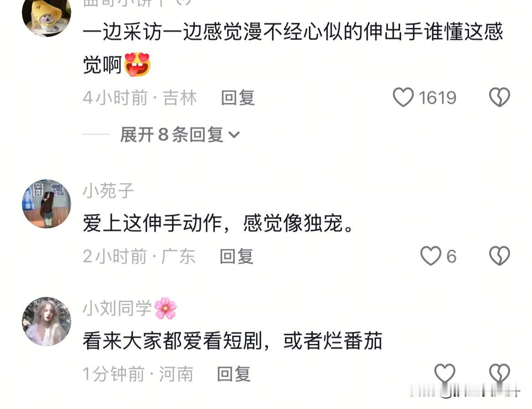The width and height of the screenshot is (532, 409).
Task: Open the heart-eyes emoji in the first comment
Action: 137,64
